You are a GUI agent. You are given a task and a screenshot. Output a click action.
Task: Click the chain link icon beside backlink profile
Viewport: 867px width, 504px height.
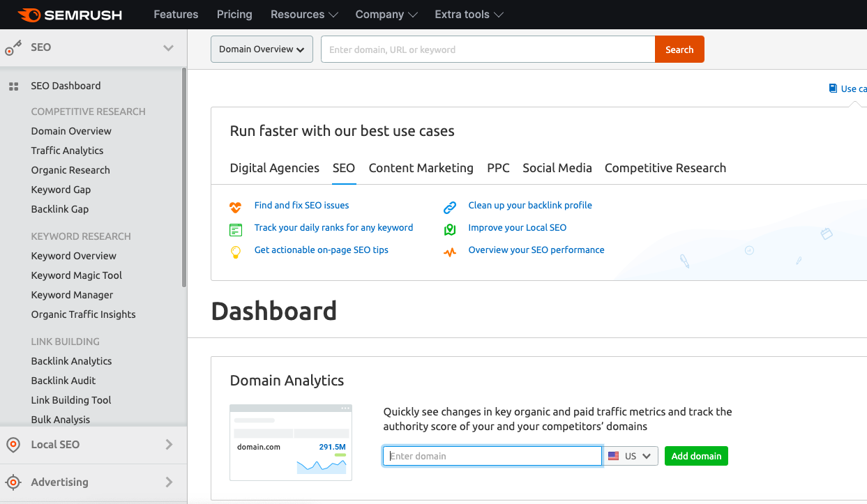click(x=450, y=206)
